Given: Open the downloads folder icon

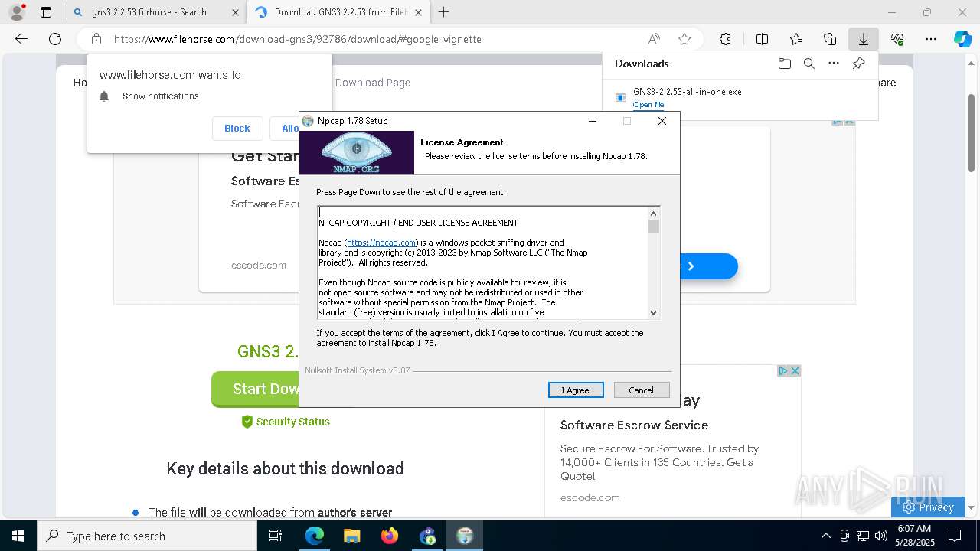Looking at the screenshot, I should coord(784,64).
